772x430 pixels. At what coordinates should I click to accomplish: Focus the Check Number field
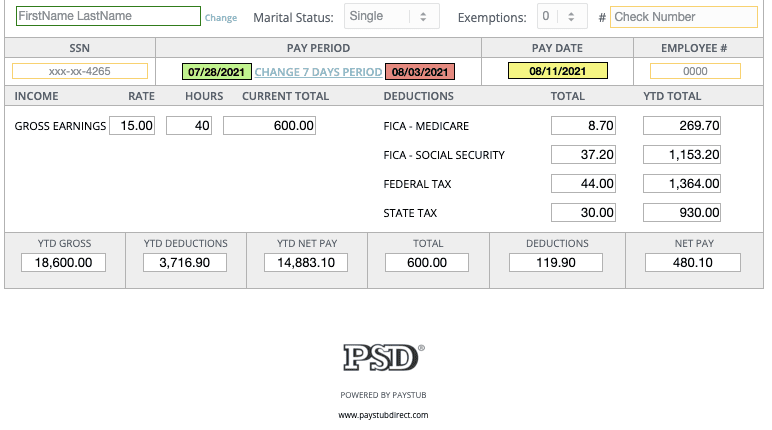(x=684, y=17)
